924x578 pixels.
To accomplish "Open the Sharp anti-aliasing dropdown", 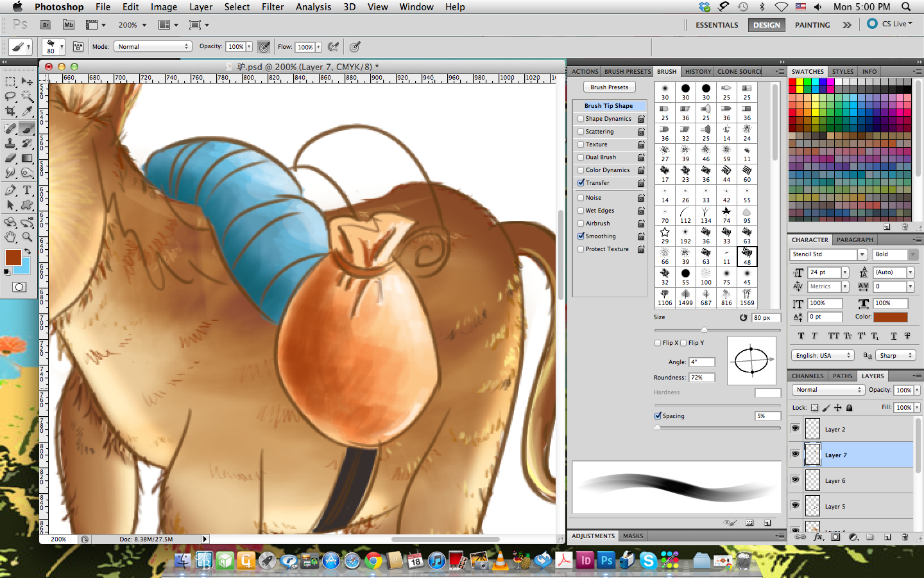I will [x=895, y=356].
